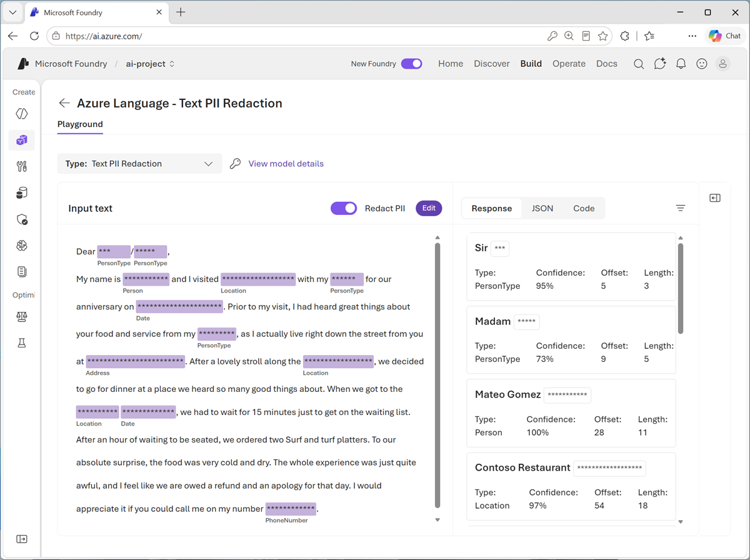Expand the ai-project selector
This screenshot has height=560, width=750.
tap(151, 64)
